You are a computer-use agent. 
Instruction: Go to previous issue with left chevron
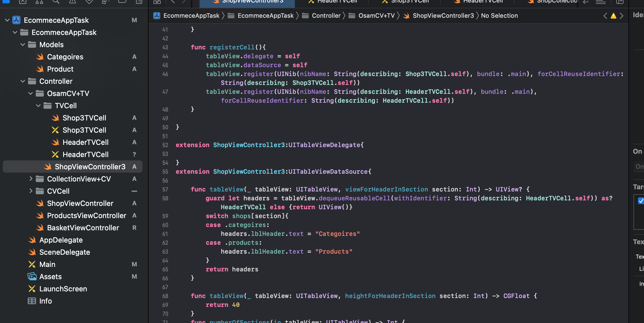pos(605,16)
